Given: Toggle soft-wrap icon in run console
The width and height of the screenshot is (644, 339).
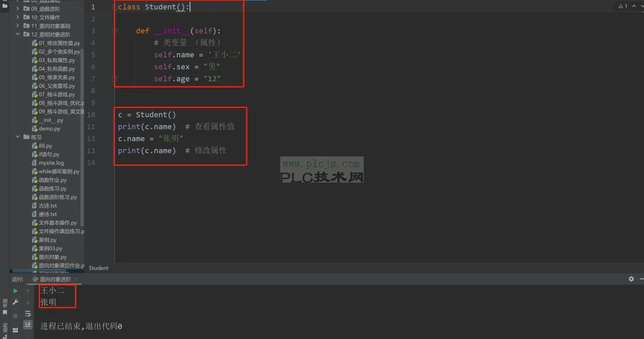Looking at the screenshot, I should pos(28,314).
